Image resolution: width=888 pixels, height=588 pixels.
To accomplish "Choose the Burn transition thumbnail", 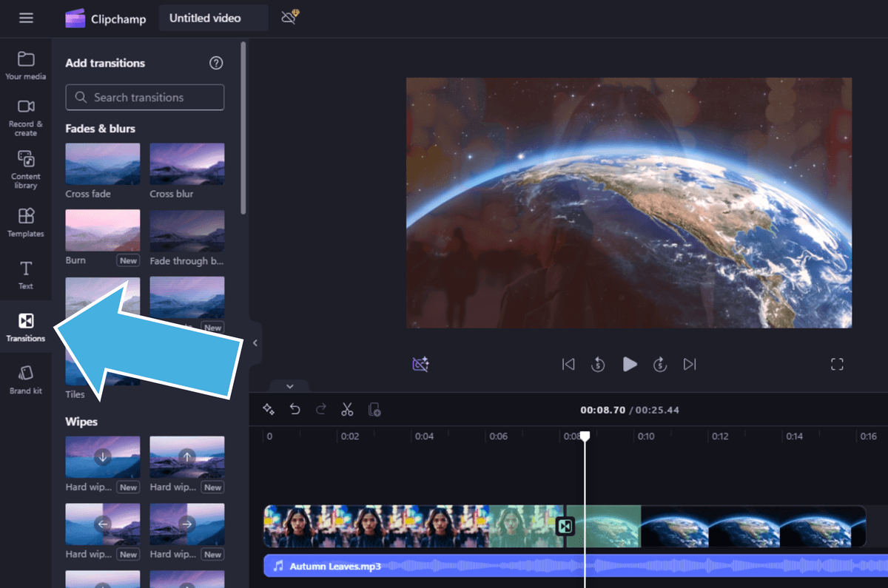I will click(x=102, y=230).
